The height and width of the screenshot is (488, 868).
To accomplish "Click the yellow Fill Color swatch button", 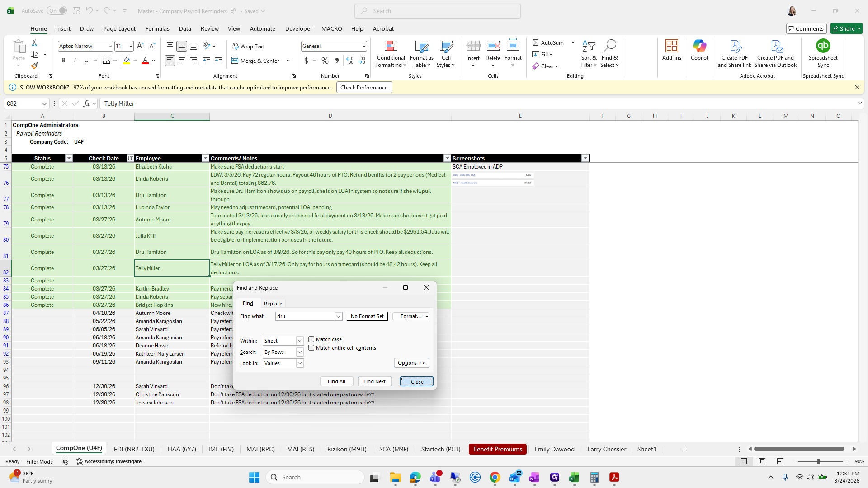I will pyautogui.click(x=127, y=61).
